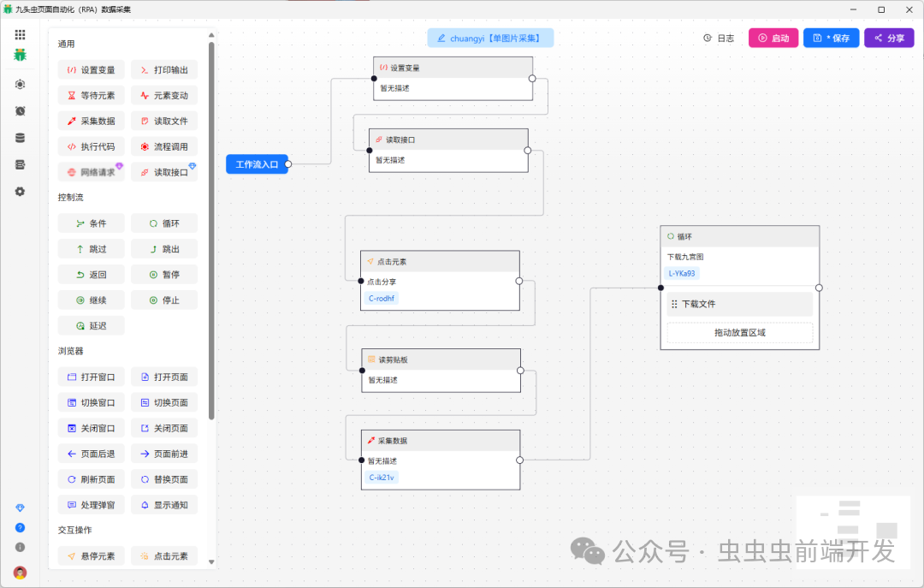
Task: Select the 读剪贴板 node on canvas
Action: pyautogui.click(x=441, y=371)
